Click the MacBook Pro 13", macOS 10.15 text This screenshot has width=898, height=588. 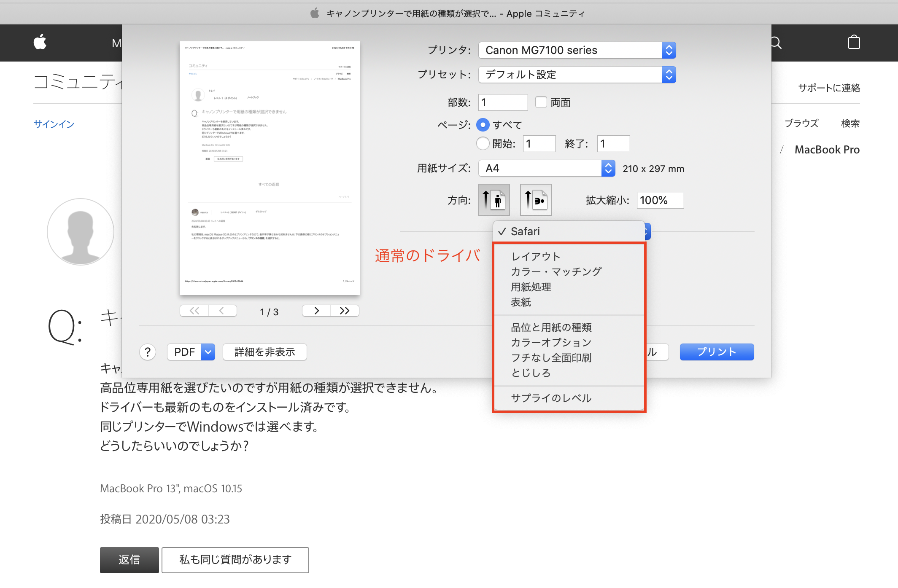pyautogui.click(x=171, y=489)
